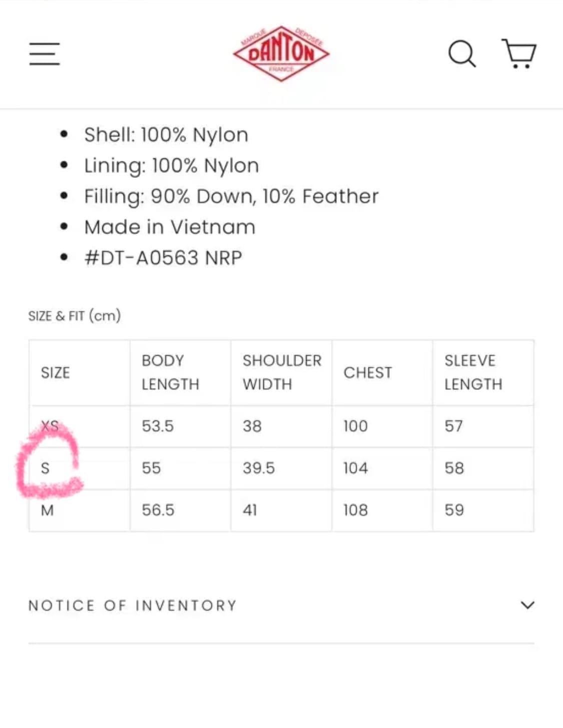Click the SIZE column header
The width and height of the screenshot is (563, 728).
[56, 373]
